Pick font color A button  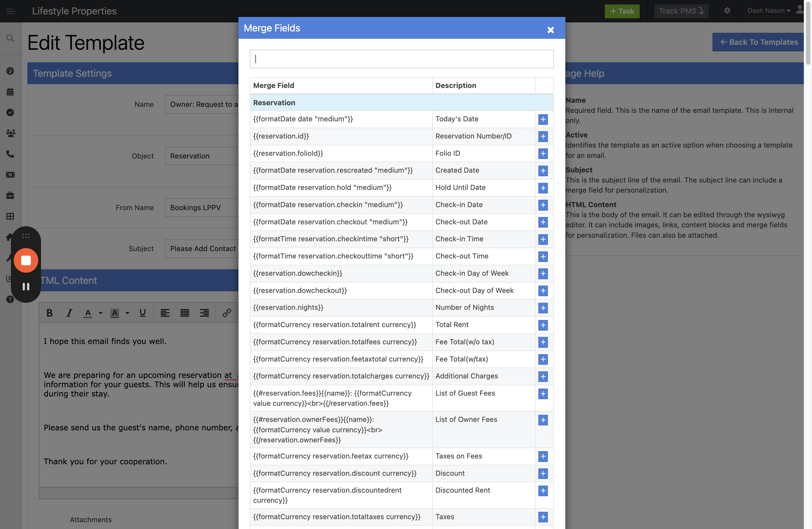tap(88, 313)
